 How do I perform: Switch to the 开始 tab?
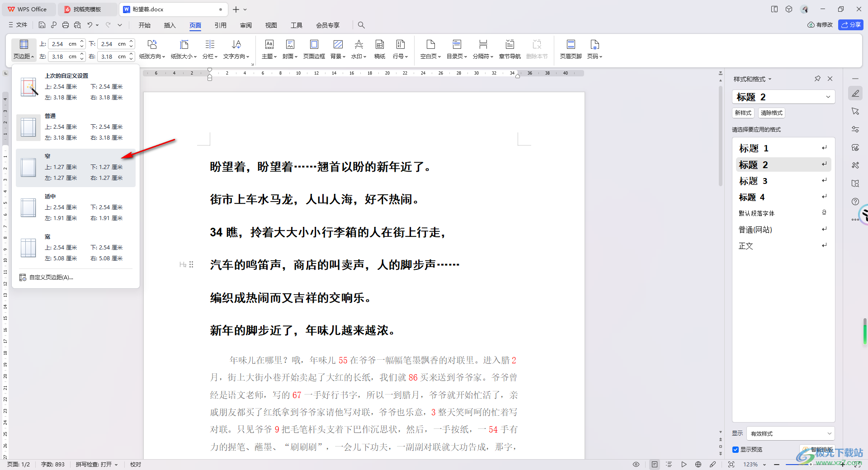click(x=145, y=25)
